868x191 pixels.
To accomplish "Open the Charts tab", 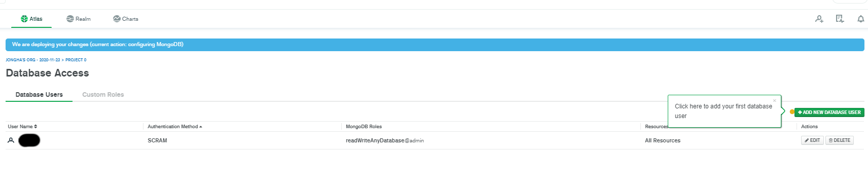I will (126, 19).
